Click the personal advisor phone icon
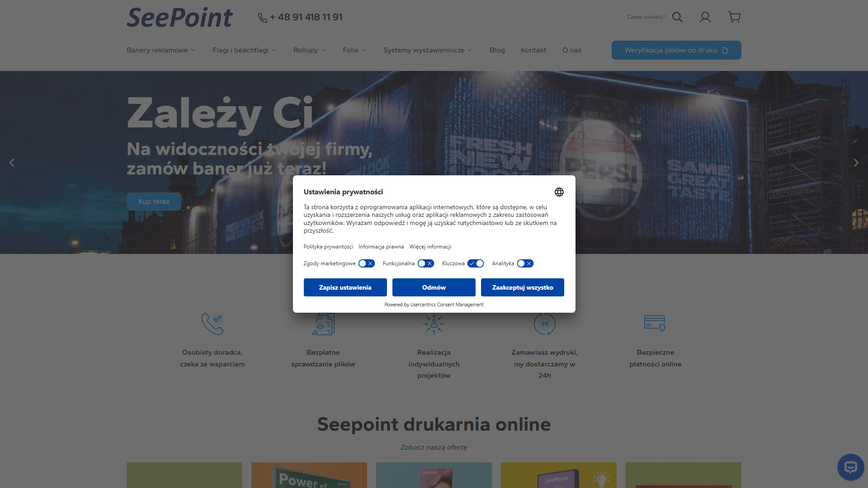 212,324
